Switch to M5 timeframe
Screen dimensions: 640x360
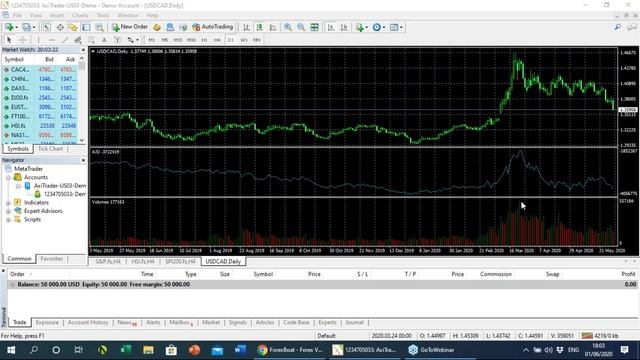pyautogui.click(x=164, y=40)
